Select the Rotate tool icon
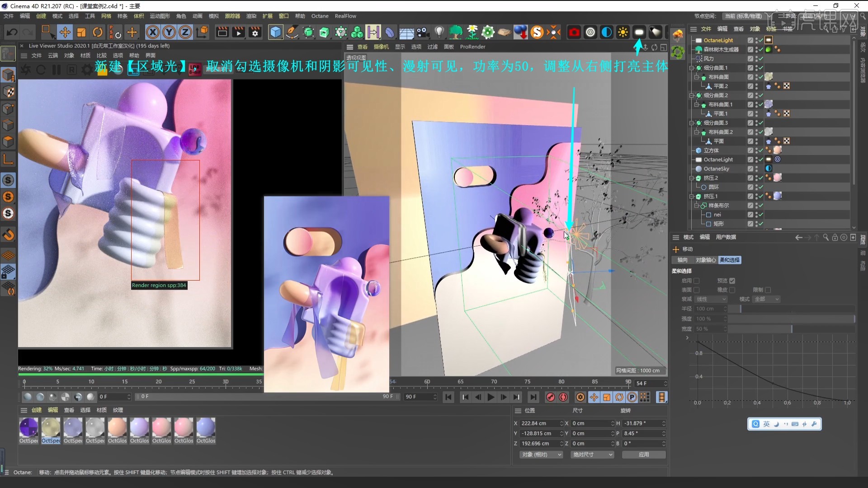Image resolution: width=868 pixels, height=488 pixels. click(98, 32)
